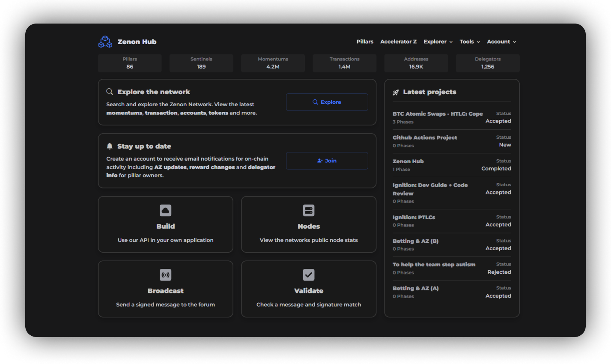611x364 pixels.
Task: Open the Github Actions Project entry
Action: [425, 137]
